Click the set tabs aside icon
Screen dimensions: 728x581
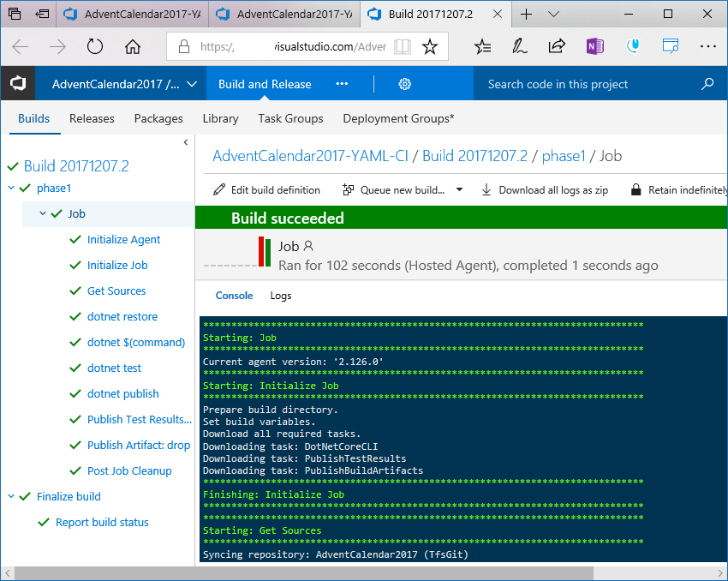click(42, 14)
